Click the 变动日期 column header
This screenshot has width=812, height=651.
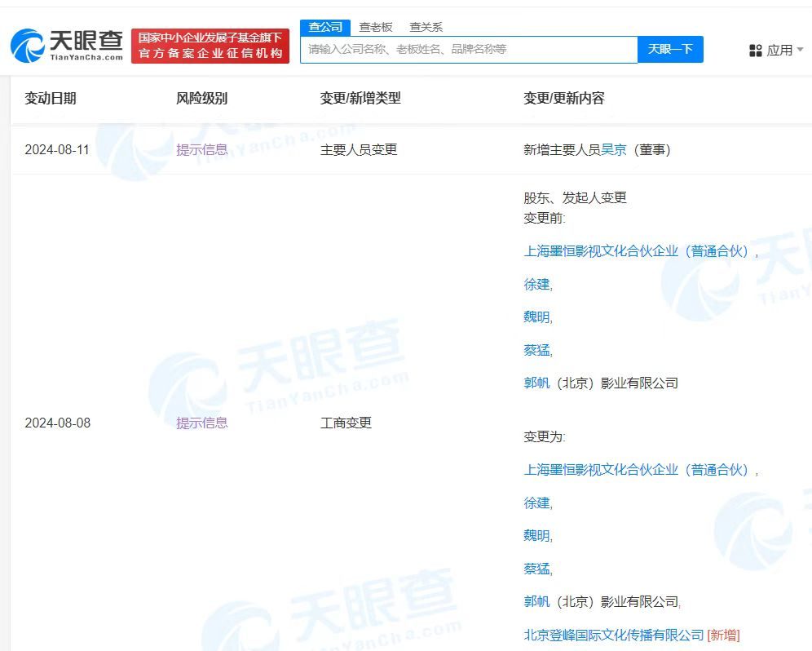pos(51,98)
